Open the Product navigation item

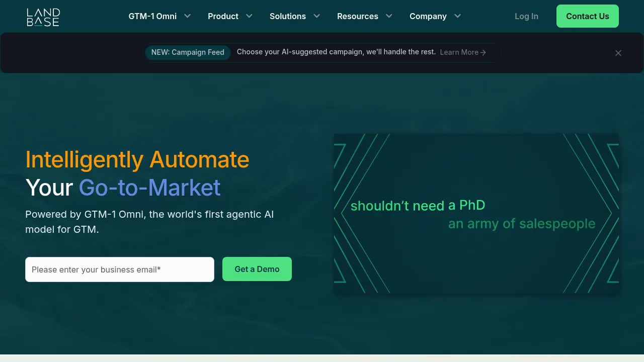(223, 16)
